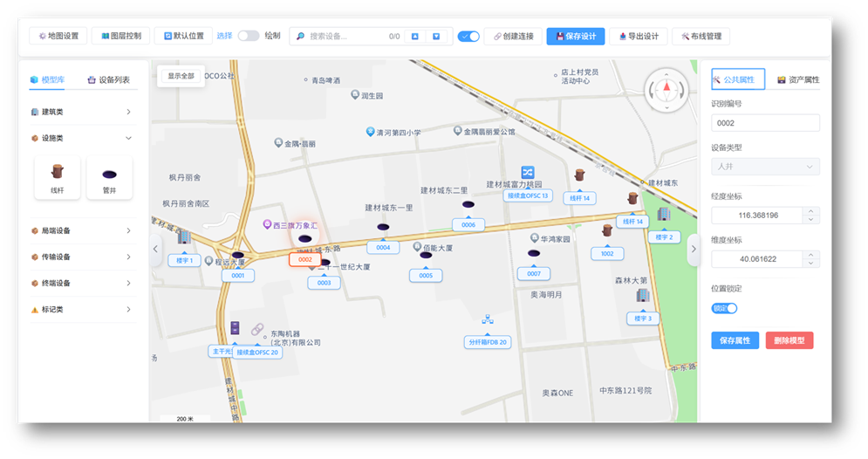
Task: Open 地图设置 map settings
Action: [58, 36]
